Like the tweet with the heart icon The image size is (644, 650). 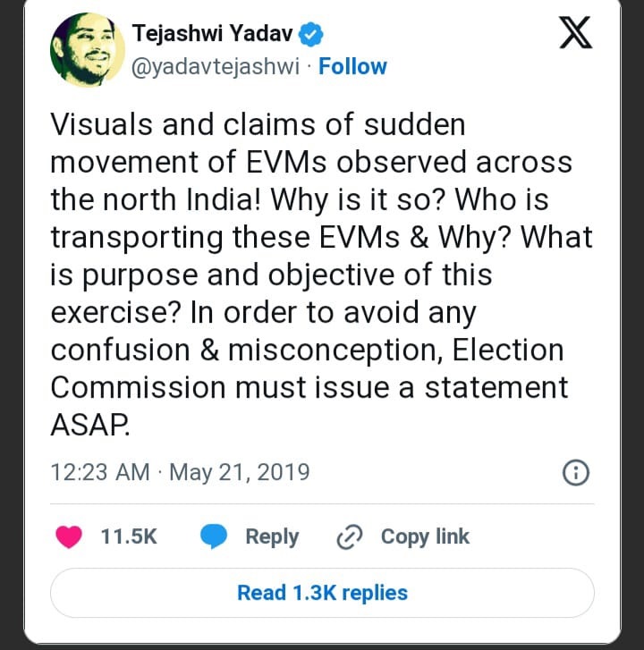[x=69, y=536]
